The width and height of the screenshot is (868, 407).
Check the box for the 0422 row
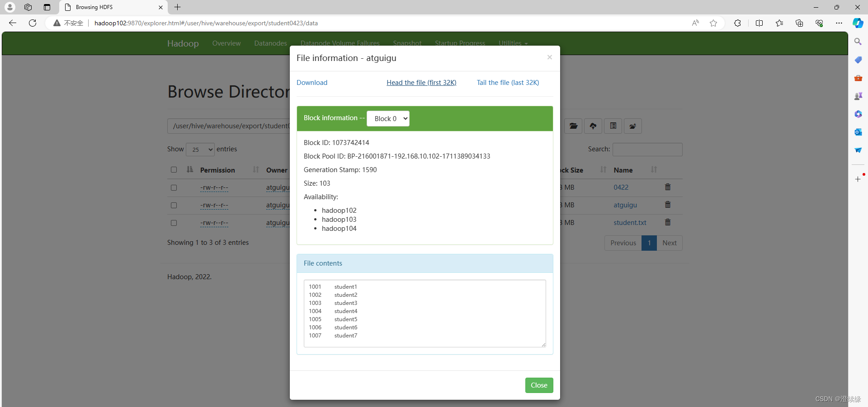pyautogui.click(x=174, y=187)
